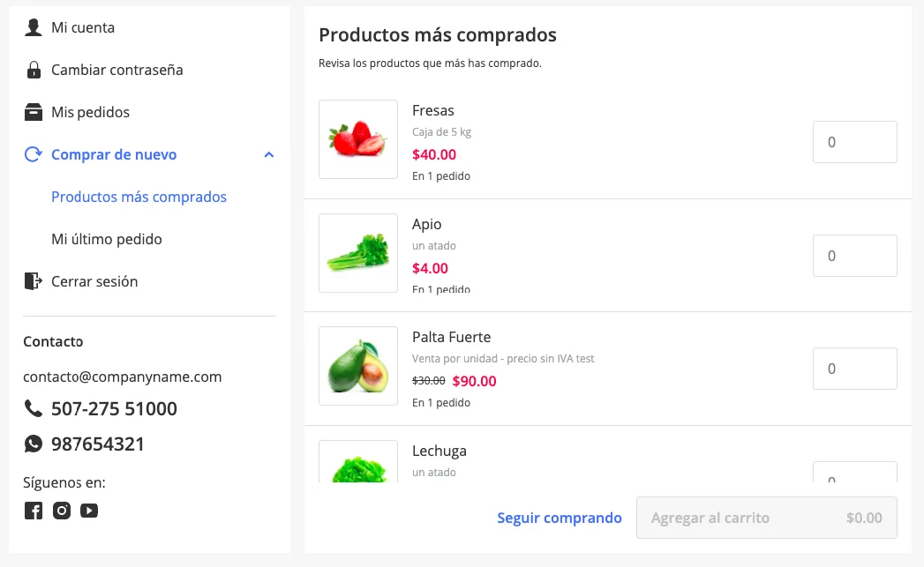Click the Cerrar sesión logout icon
This screenshot has width=924, height=567.
coord(33,280)
